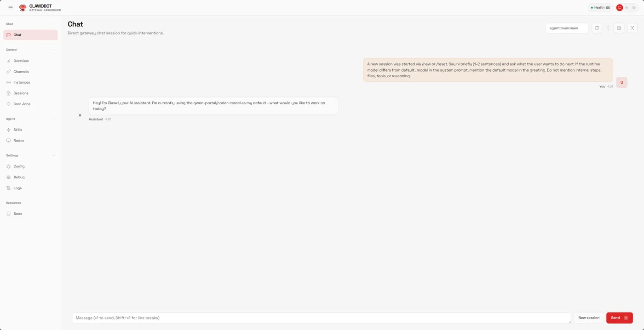Viewport: 644px width, 330px height.
Task: Open Cron Jobs via its spinner icon
Action: pos(9,104)
